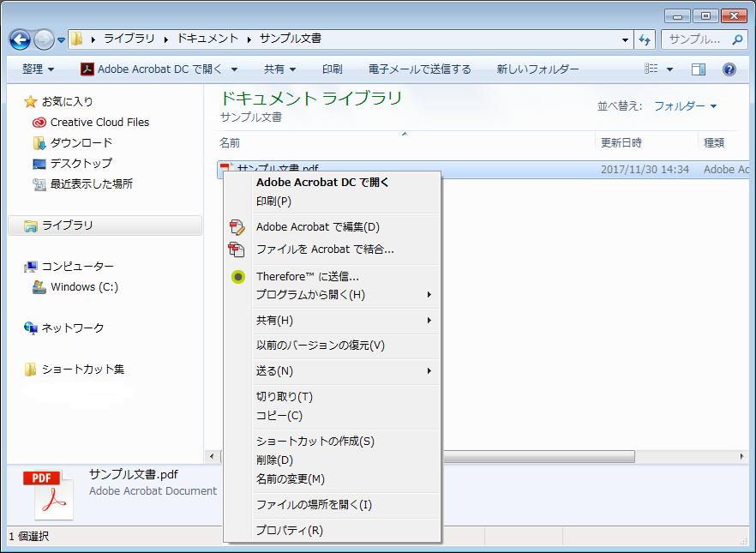Click 印刷 in the toolbar
This screenshot has width=756, height=553.
coord(333,69)
